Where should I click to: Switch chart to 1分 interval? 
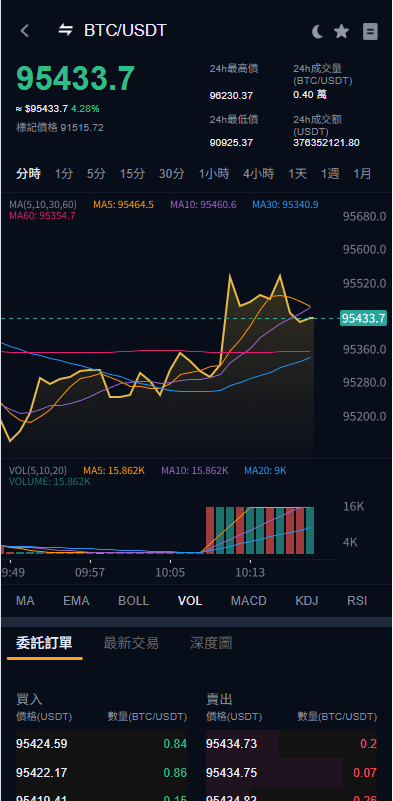64,174
